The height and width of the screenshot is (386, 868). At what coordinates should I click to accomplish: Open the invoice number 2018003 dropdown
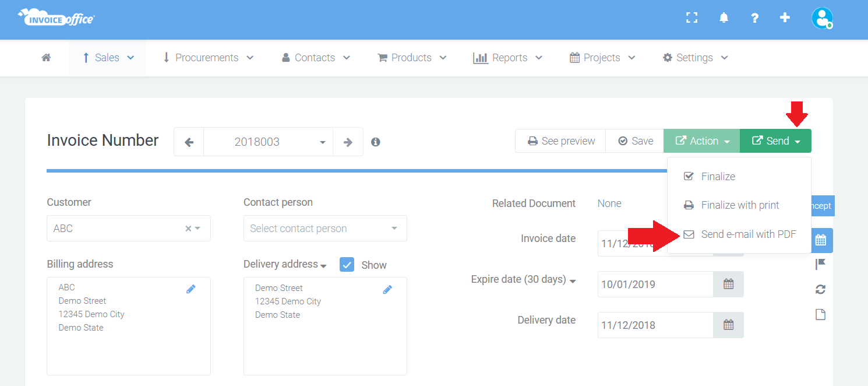322,142
